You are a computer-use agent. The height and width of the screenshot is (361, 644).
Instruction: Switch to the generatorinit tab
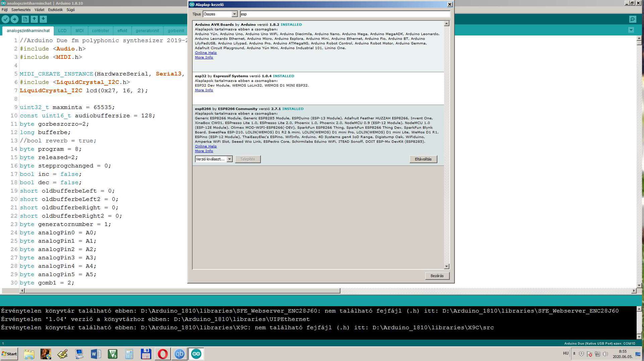click(x=147, y=31)
